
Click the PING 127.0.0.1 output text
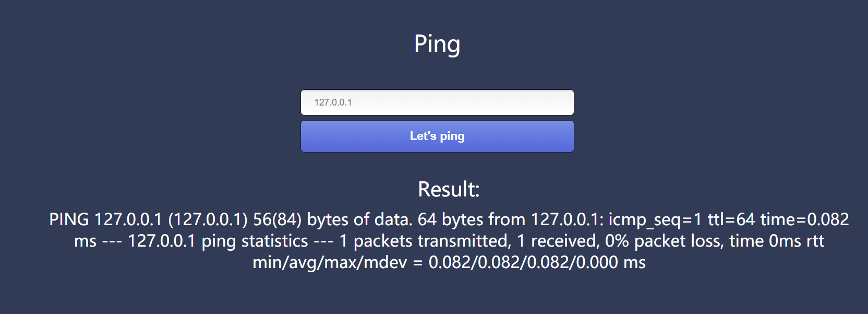point(104,219)
